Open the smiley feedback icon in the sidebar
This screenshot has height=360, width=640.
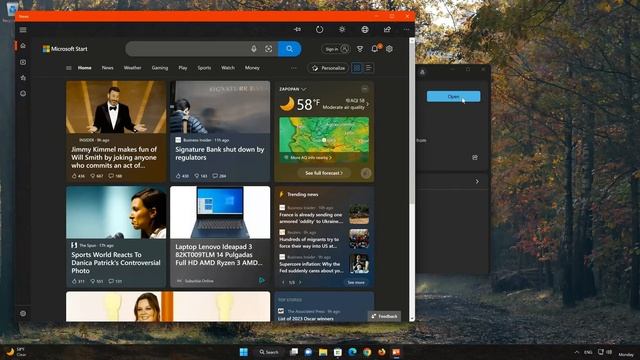coord(23,93)
